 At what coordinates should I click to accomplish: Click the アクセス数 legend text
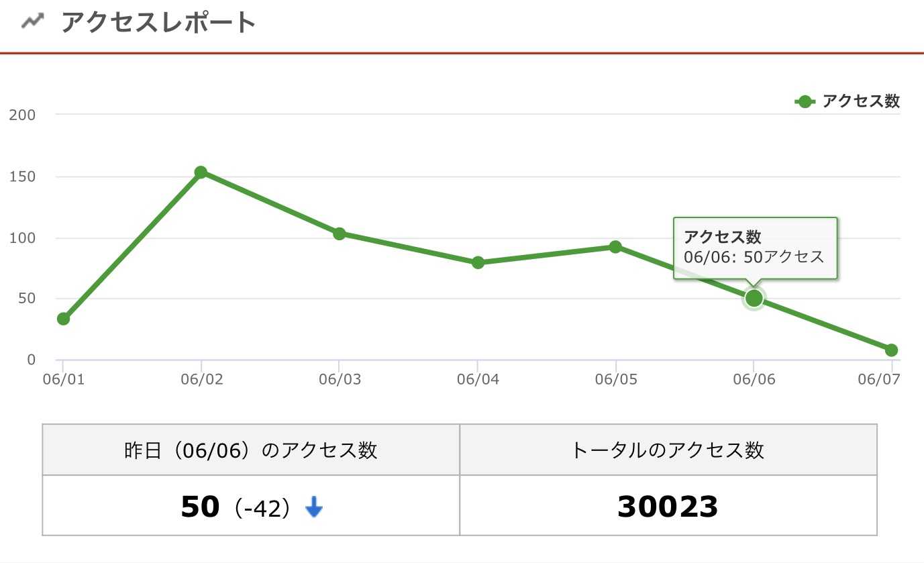pos(861,101)
